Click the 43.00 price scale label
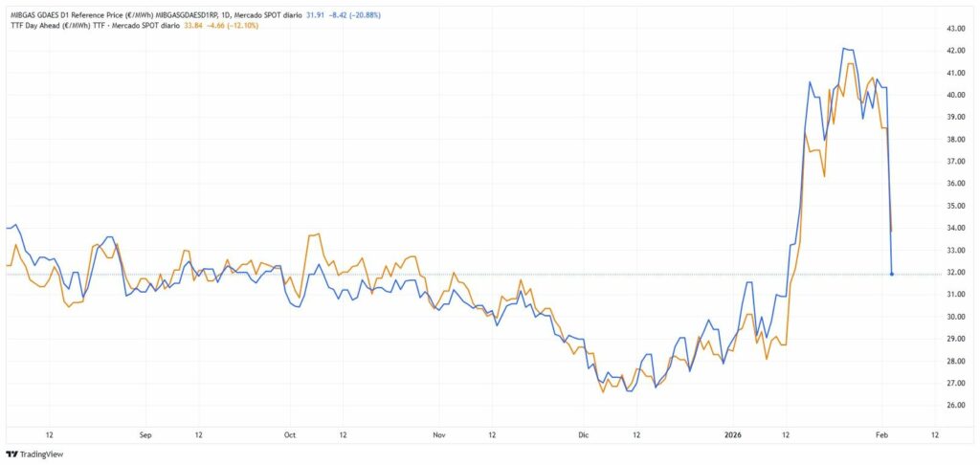The image size is (980, 465). click(x=955, y=29)
